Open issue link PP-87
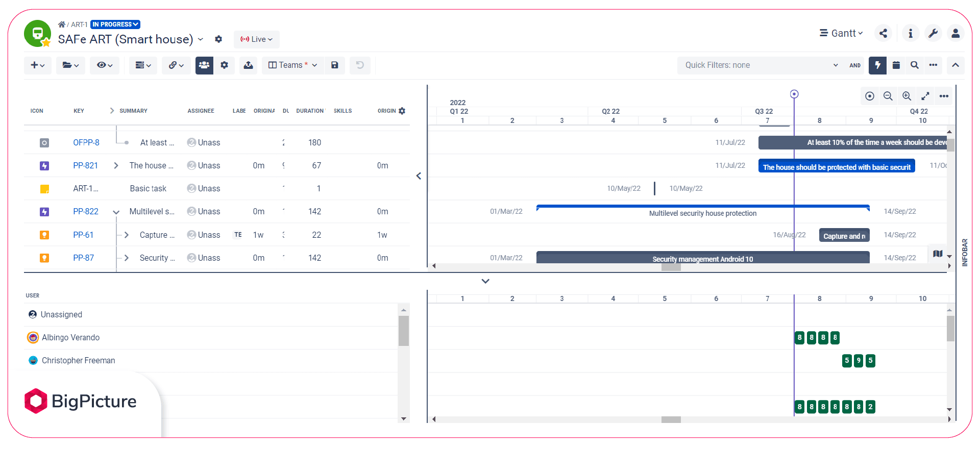 coord(83,258)
